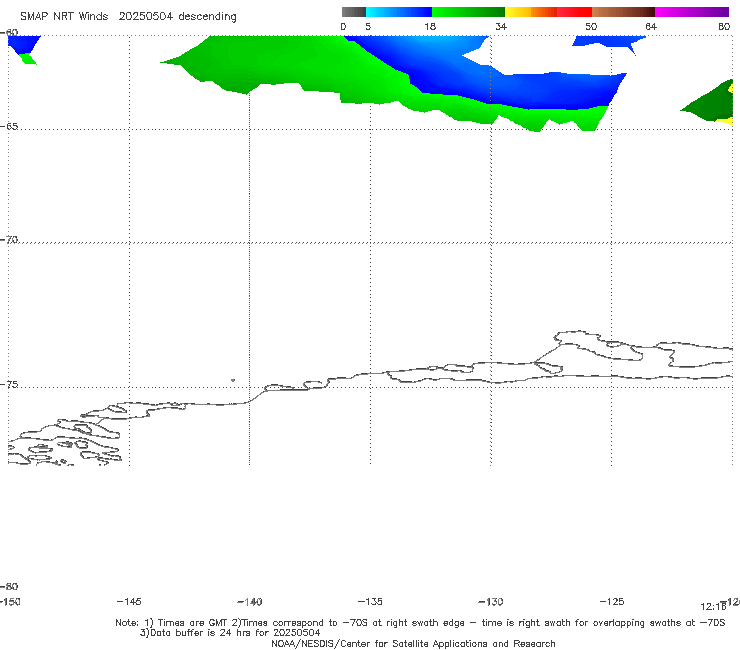Click the latitude label '-70'
740x650 pixels.
pos(9,240)
